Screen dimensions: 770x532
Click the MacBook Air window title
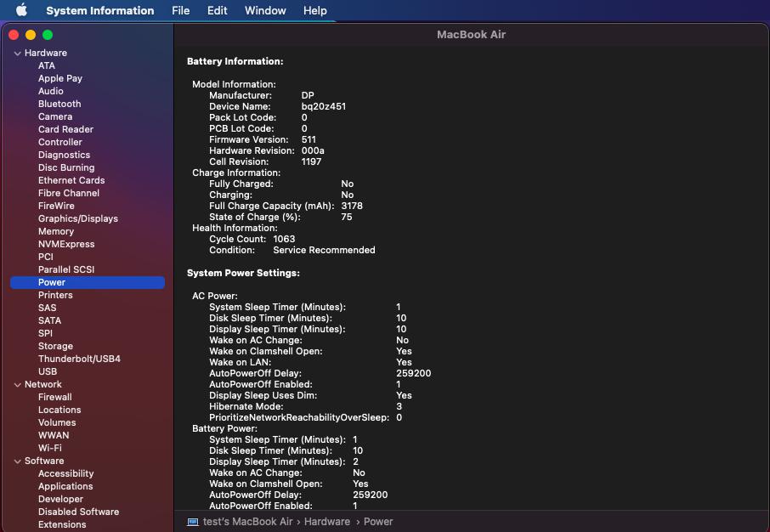pyautogui.click(x=471, y=34)
